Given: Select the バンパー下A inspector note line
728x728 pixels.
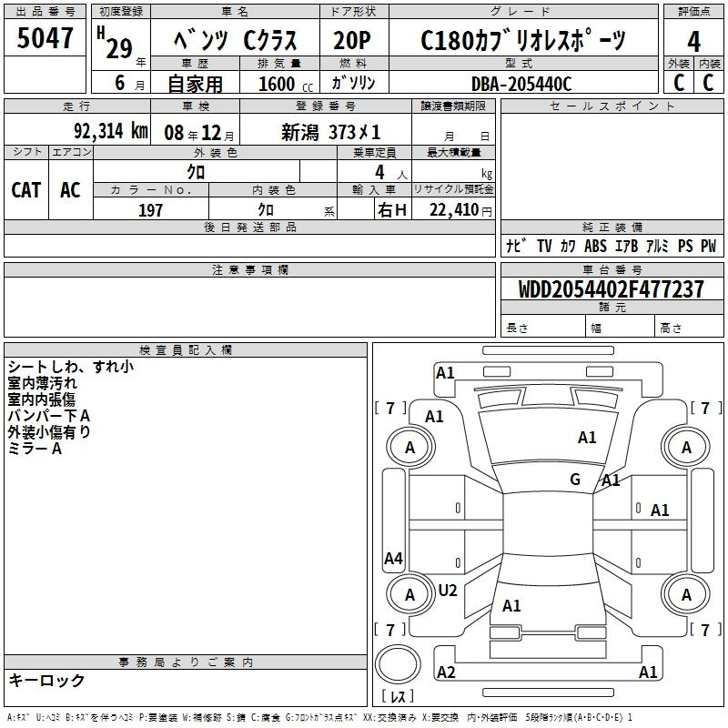Looking at the screenshot, I should coord(49,416).
